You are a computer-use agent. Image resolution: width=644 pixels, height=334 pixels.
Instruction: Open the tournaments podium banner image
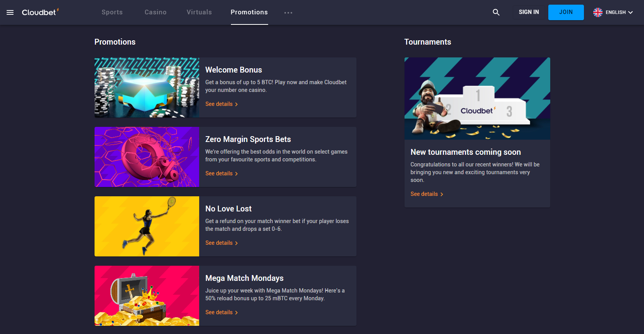tap(477, 99)
